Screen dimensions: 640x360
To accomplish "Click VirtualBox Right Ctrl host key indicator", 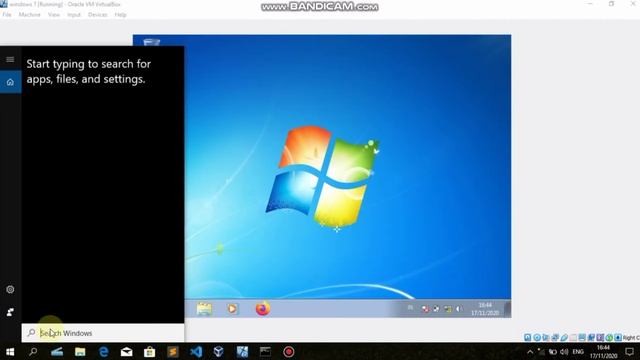I will pyautogui.click(x=631, y=338).
